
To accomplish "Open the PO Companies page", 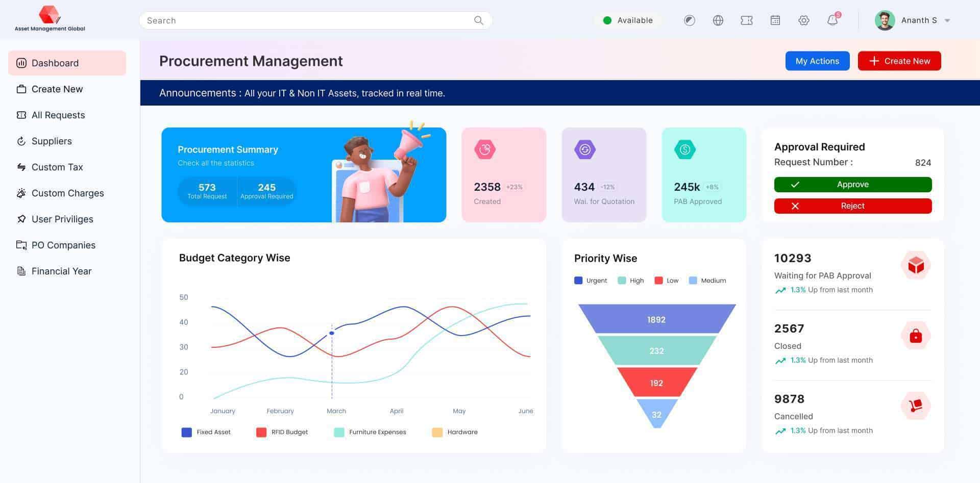I will pos(63,245).
